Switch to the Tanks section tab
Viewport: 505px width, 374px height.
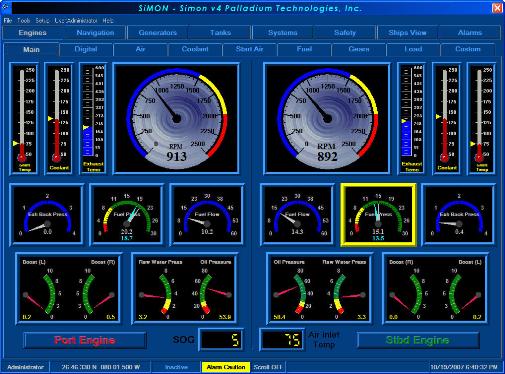click(220, 33)
